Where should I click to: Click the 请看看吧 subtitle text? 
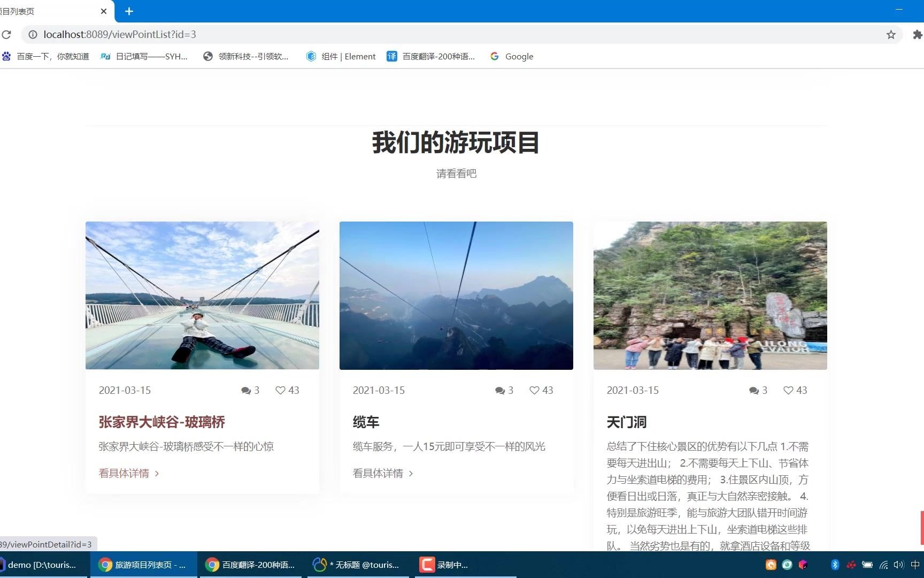point(456,173)
